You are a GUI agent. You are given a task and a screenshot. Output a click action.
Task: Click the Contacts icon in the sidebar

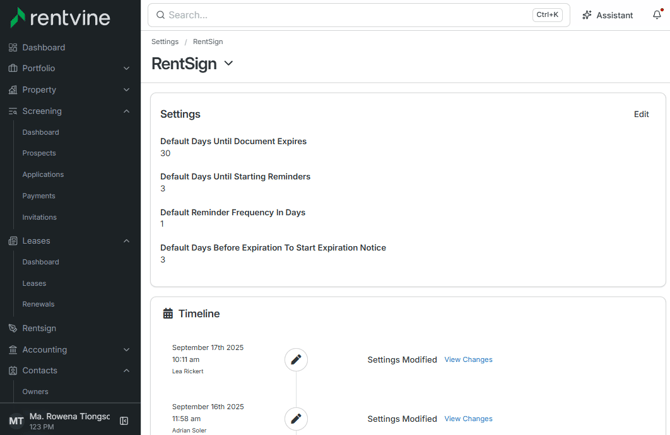13,370
